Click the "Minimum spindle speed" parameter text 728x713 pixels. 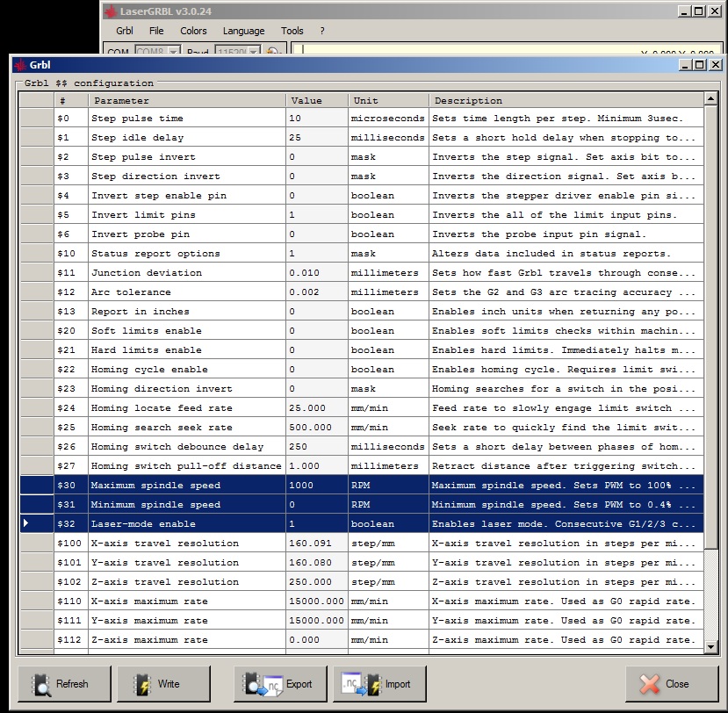pos(155,505)
